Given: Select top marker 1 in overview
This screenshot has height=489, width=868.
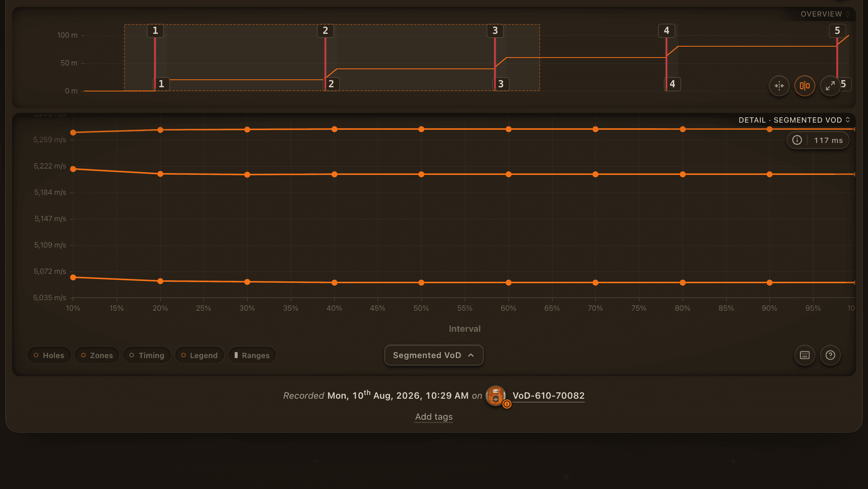Looking at the screenshot, I should (155, 30).
